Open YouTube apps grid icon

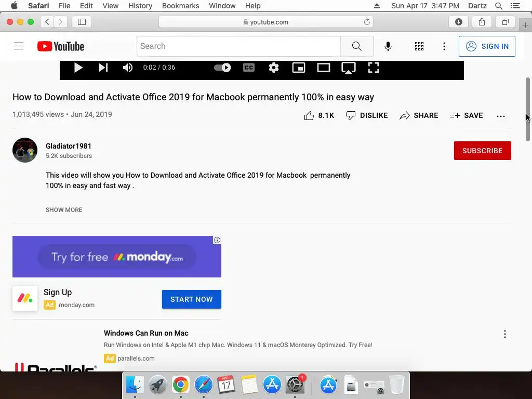point(419,46)
